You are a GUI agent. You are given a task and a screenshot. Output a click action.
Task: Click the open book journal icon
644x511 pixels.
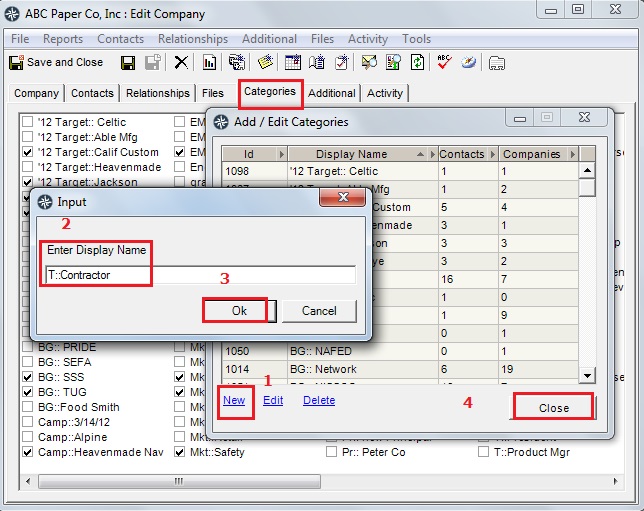tap(317, 63)
